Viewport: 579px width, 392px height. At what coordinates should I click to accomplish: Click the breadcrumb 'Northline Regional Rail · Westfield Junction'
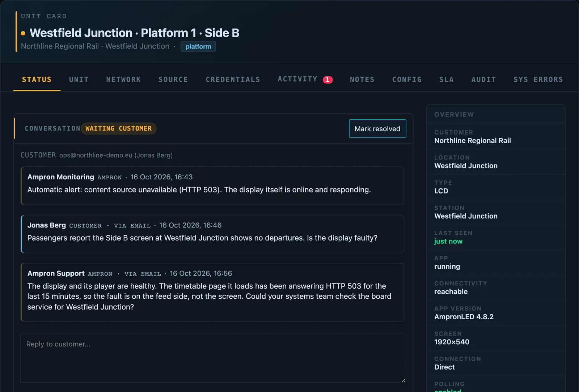pos(95,46)
